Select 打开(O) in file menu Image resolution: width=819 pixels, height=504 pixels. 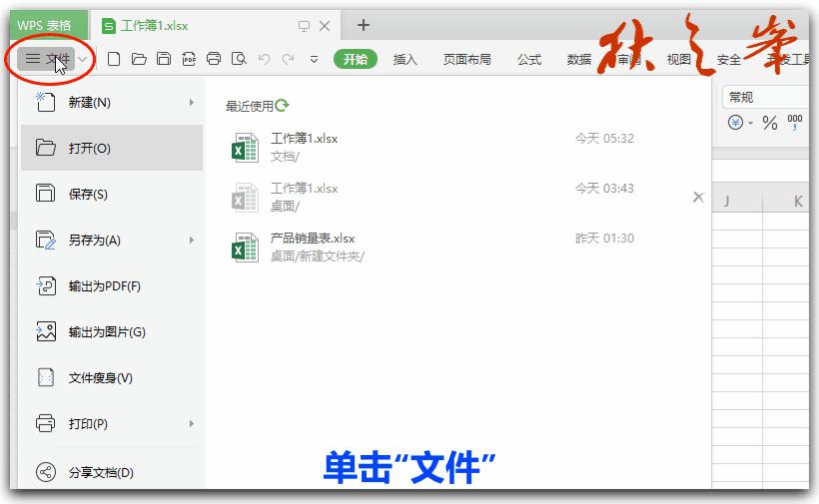[112, 148]
